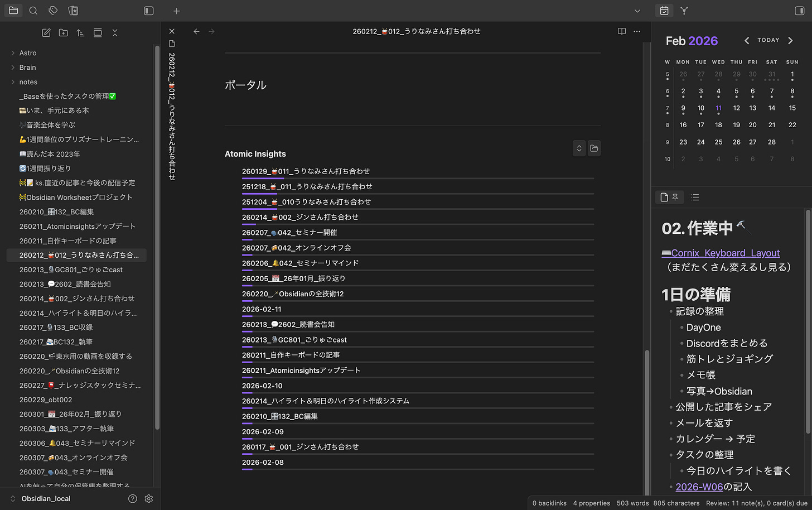Open the bookmarks pane
The image size is (812, 510).
point(73,11)
